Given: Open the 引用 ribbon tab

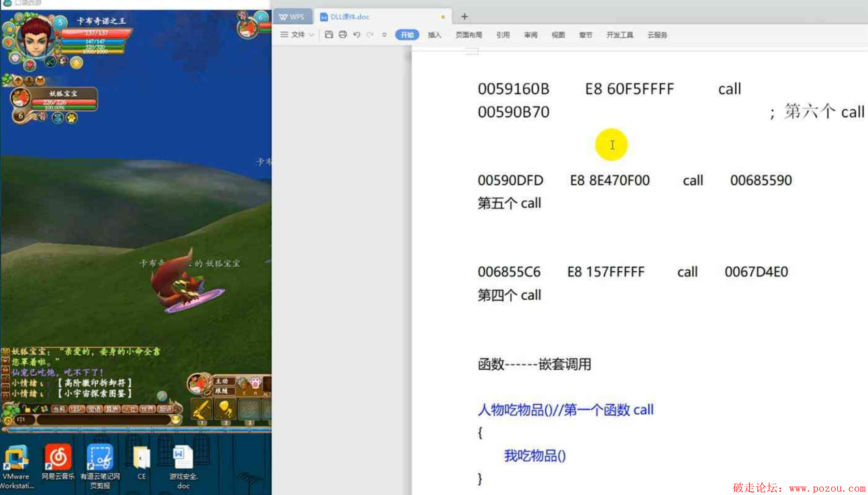Looking at the screenshot, I should point(503,35).
